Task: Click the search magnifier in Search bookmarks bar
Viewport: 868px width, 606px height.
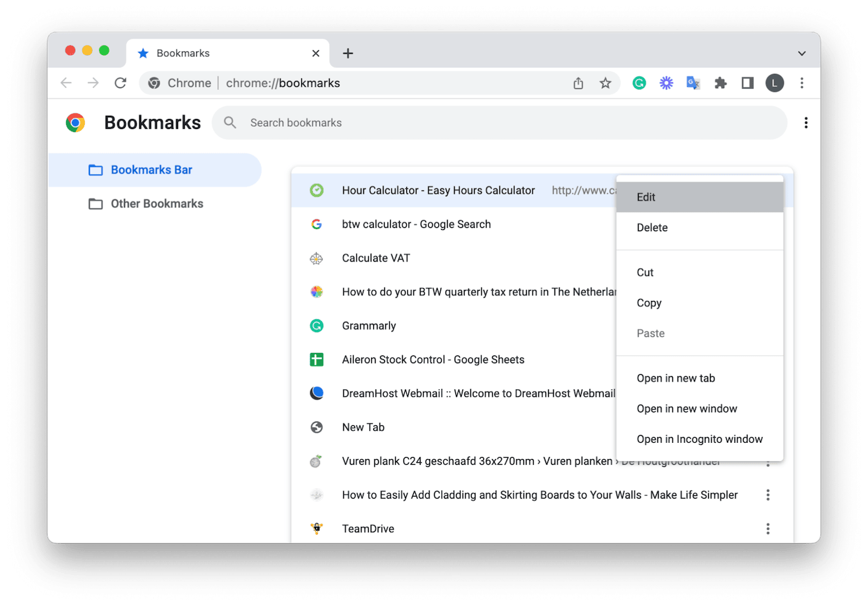Action: point(230,122)
